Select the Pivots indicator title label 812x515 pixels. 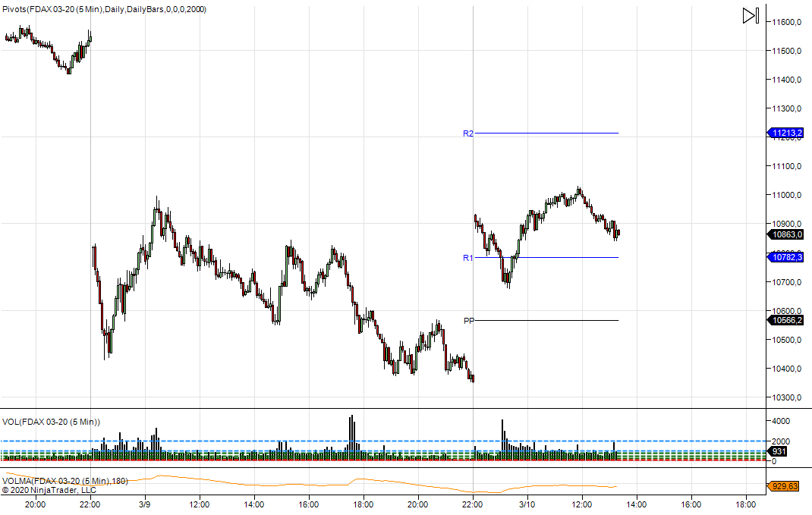105,9
